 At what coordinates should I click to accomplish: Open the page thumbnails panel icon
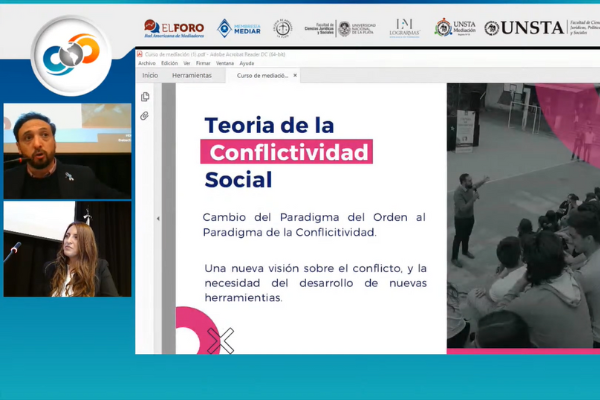(145, 97)
